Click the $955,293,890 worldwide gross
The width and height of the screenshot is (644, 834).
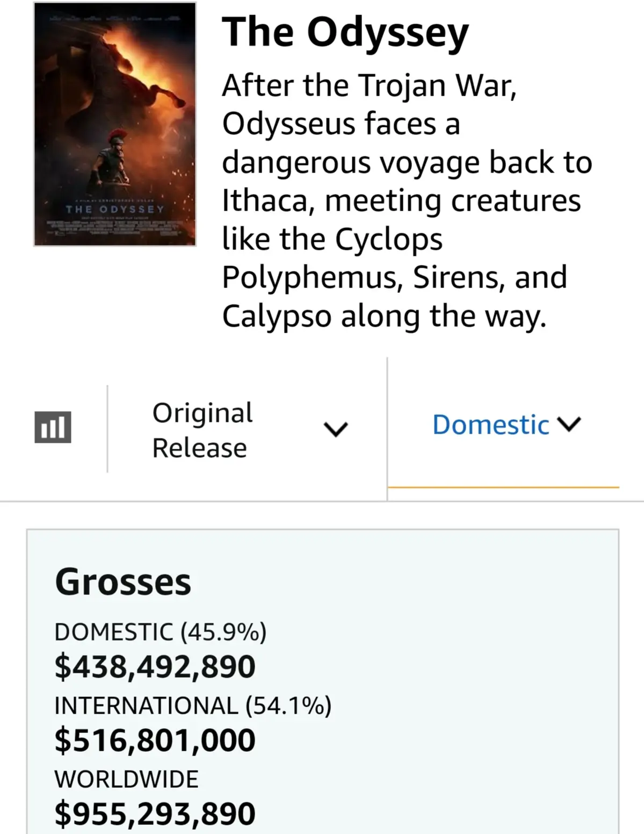tap(155, 814)
